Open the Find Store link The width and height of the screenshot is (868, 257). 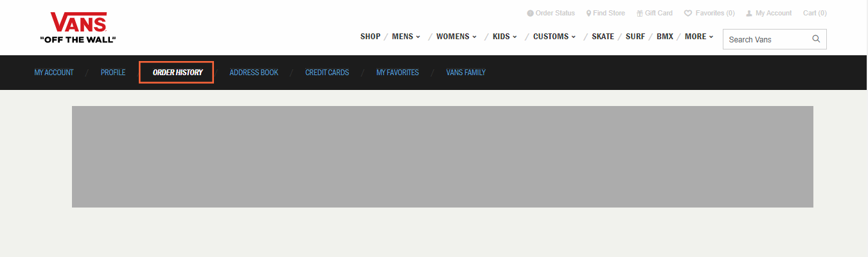(x=605, y=13)
